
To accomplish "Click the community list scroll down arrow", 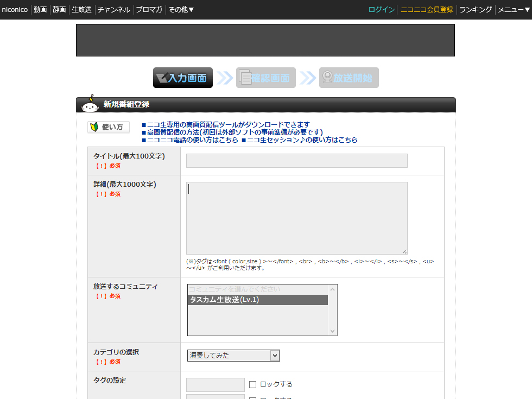I will pos(332,331).
